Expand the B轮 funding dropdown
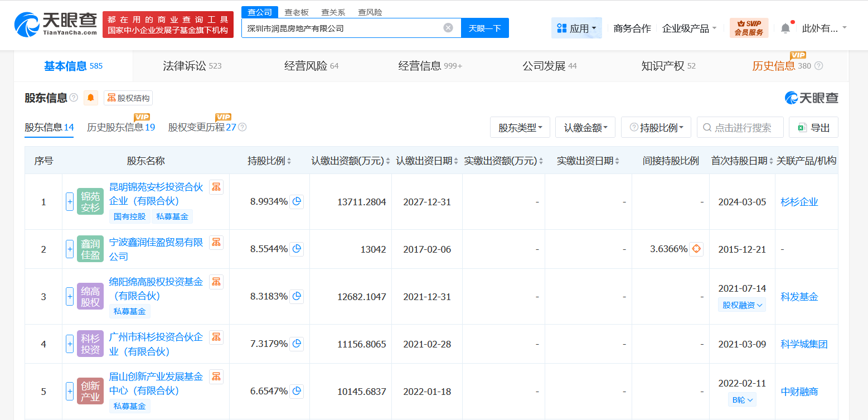Screen dimensions: 868x420 click(741, 399)
